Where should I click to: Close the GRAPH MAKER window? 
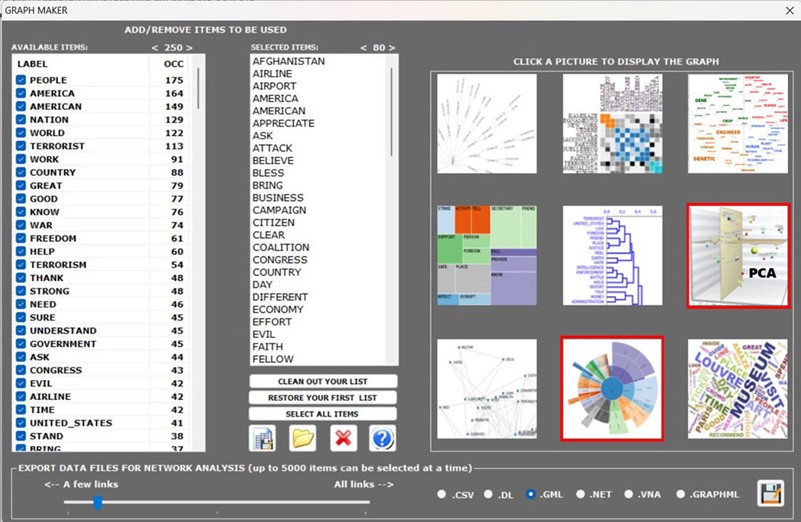pos(789,10)
